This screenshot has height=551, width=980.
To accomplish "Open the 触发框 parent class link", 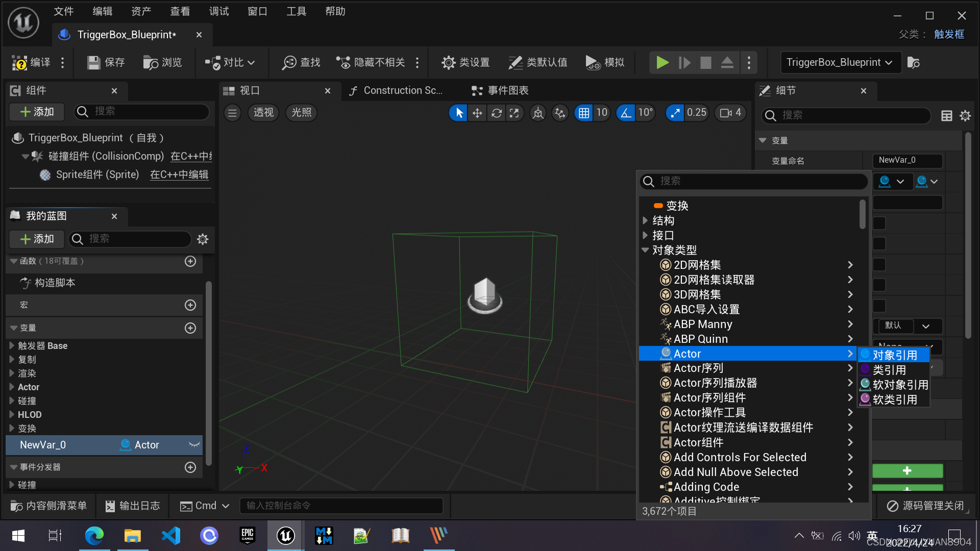I will (x=949, y=34).
